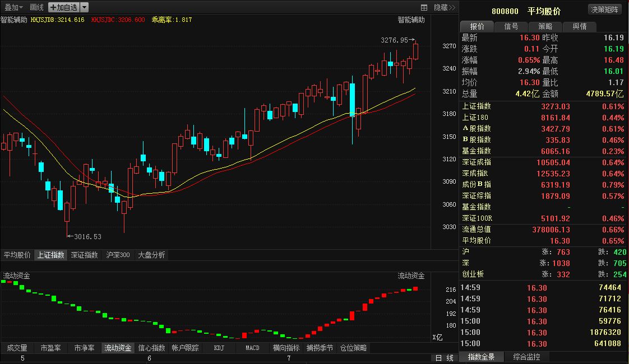The width and height of the screenshot is (629, 364).
Task: Select the 线 line period button
Action: pyautogui.click(x=450, y=358)
